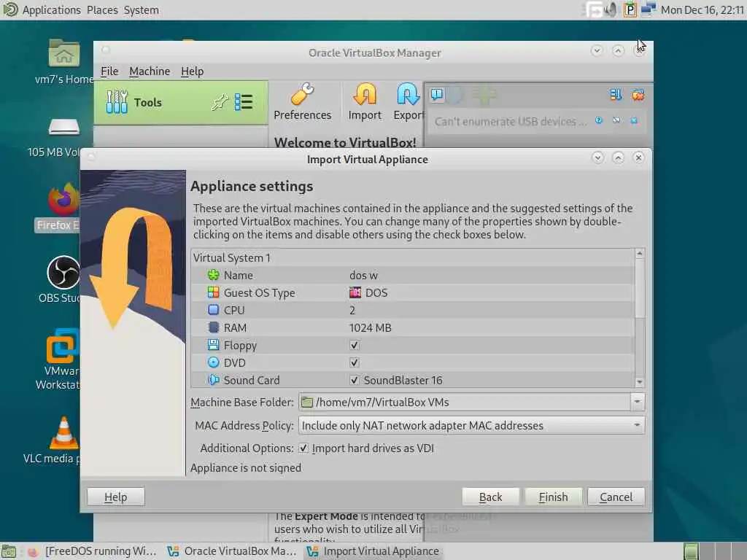Click the Back button
The height and width of the screenshot is (560, 747).
pos(490,497)
